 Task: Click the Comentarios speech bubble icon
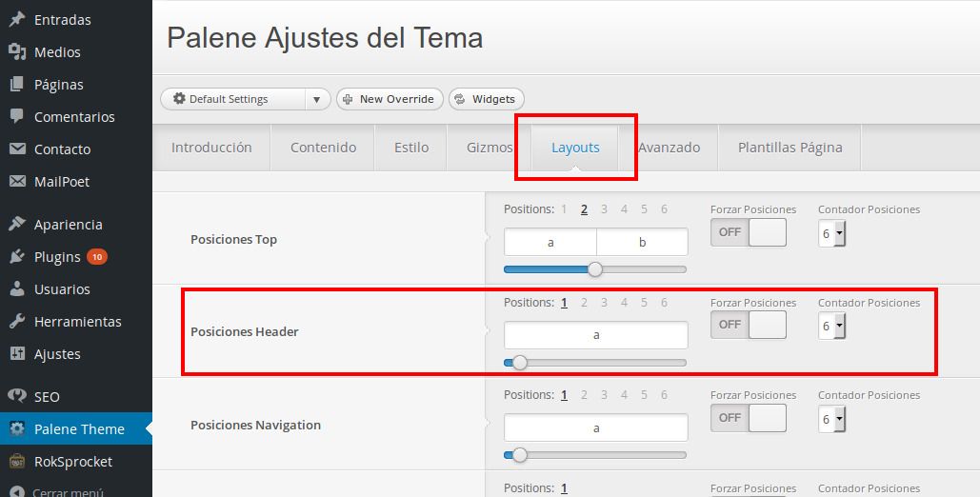17,116
